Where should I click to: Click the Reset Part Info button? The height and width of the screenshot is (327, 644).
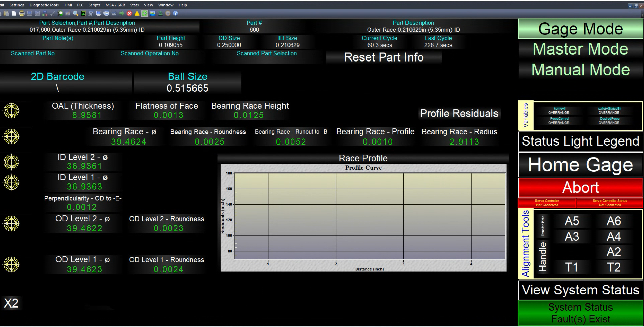[384, 57]
